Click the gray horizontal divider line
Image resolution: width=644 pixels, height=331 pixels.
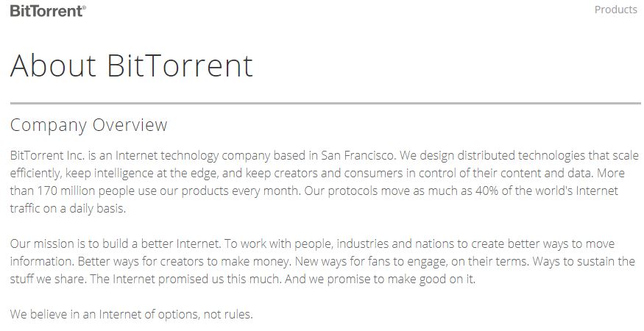point(325,103)
